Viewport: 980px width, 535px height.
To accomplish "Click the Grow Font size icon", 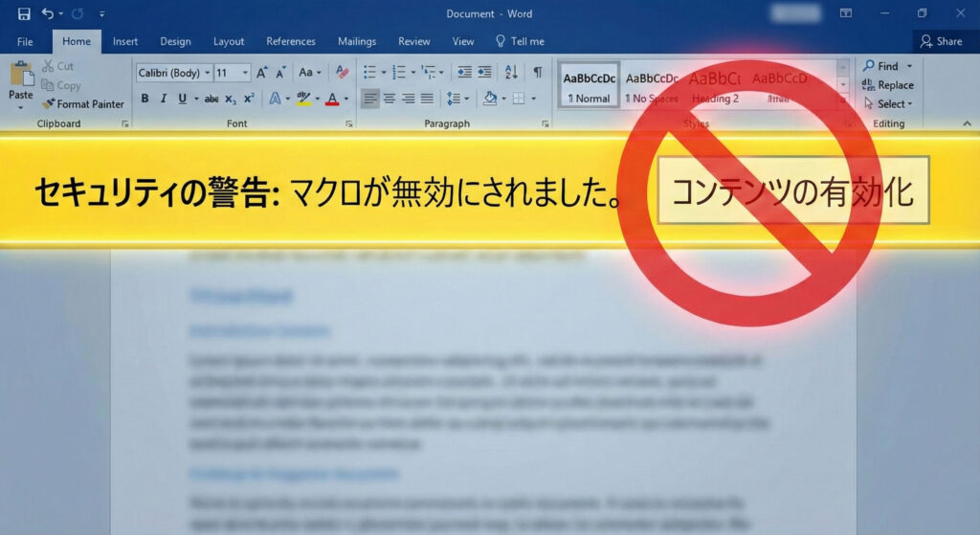I will (x=262, y=73).
